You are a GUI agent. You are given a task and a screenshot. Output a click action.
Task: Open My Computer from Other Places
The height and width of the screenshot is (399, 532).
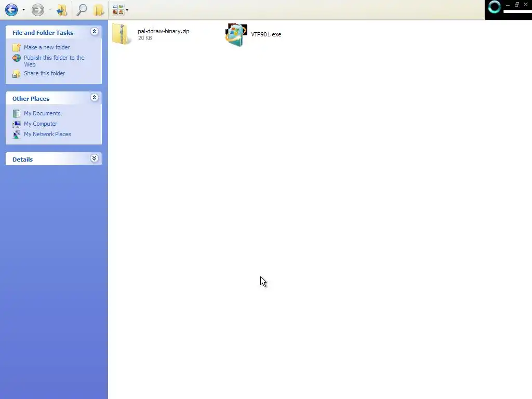[x=41, y=124]
